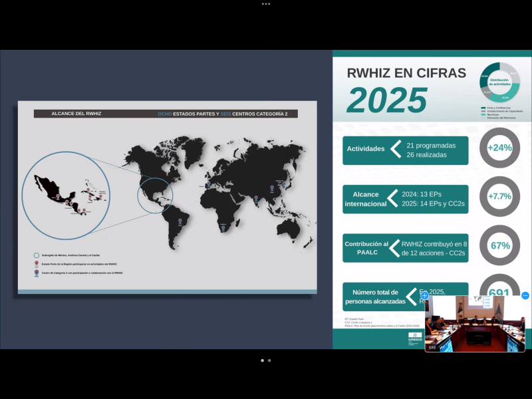Click the UNESCO logo at slide bottom

coord(414,338)
